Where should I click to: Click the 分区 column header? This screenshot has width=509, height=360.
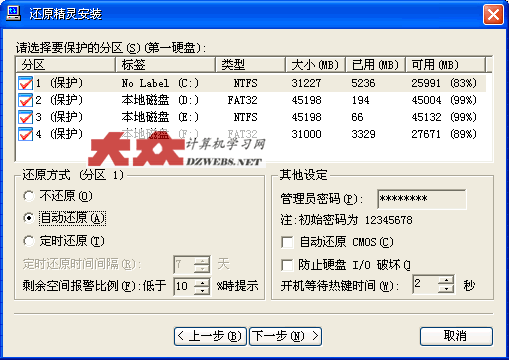pos(65,65)
